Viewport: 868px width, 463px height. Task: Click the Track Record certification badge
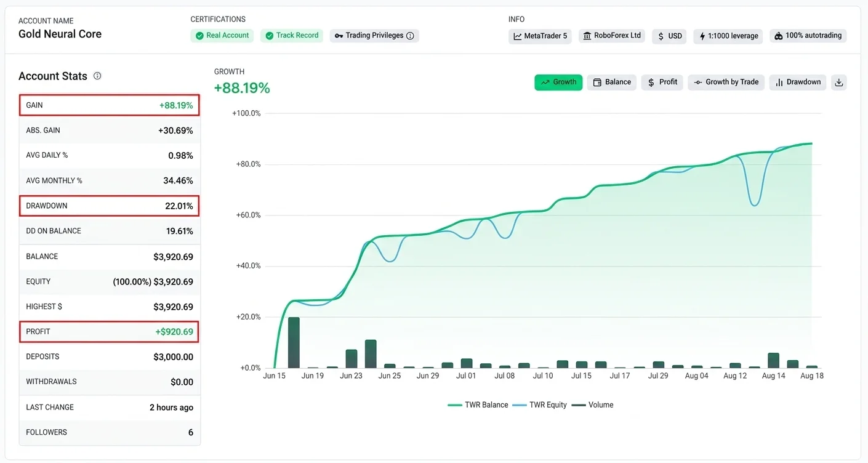(x=292, y=36)
